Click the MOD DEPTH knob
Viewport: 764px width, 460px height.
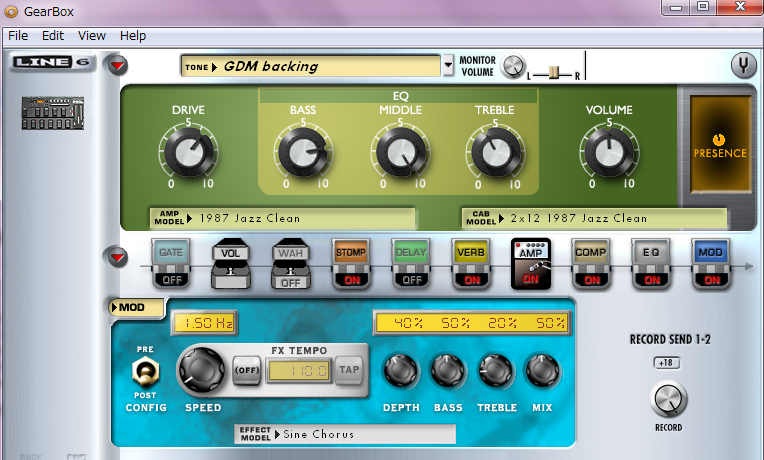click(x=401, y=371)
